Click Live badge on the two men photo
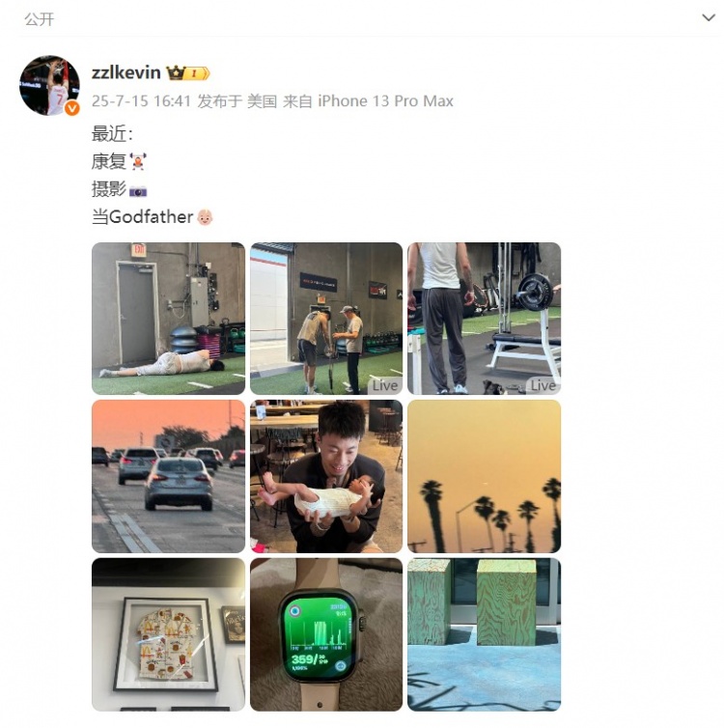Image resolution: width=724 pixels, height=728 pixels. click(385, 385)
